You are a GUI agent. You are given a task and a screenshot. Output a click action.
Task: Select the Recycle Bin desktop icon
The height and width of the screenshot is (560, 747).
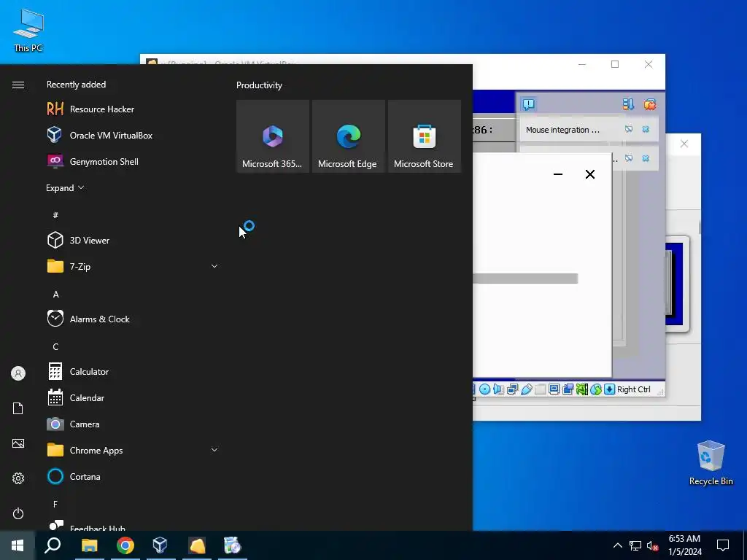tap(711, 462)
